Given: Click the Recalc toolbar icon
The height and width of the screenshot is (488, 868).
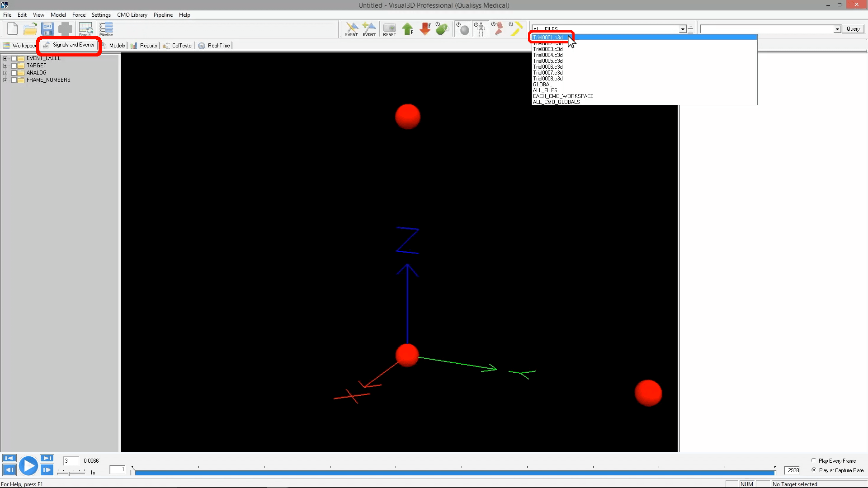Looking at the screenshot, I should [x=85, y=29].
